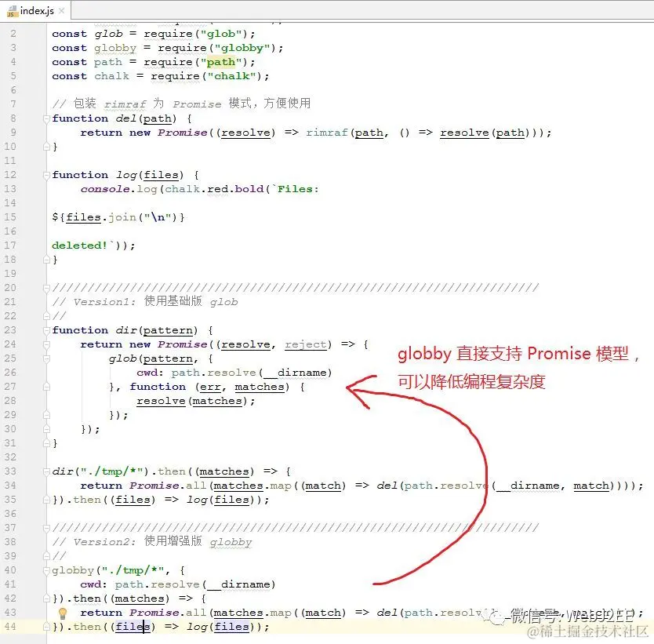Click line number 2 in the gutter

[13, 34]
